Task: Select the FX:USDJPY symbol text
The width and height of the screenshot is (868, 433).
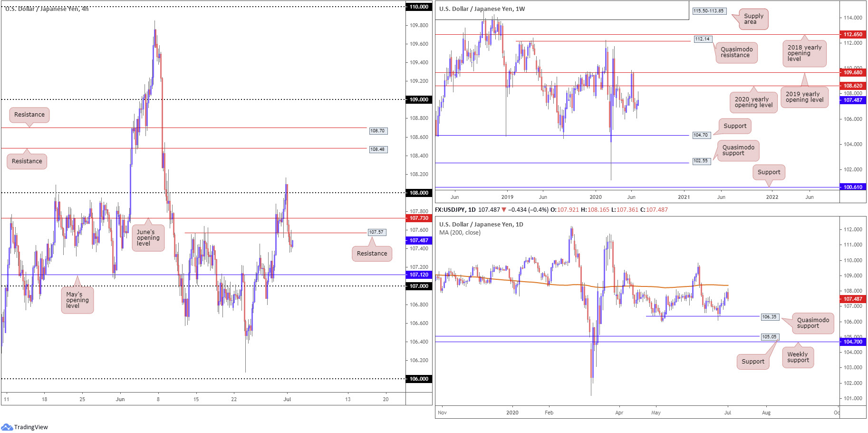Action: coord(451,210)
